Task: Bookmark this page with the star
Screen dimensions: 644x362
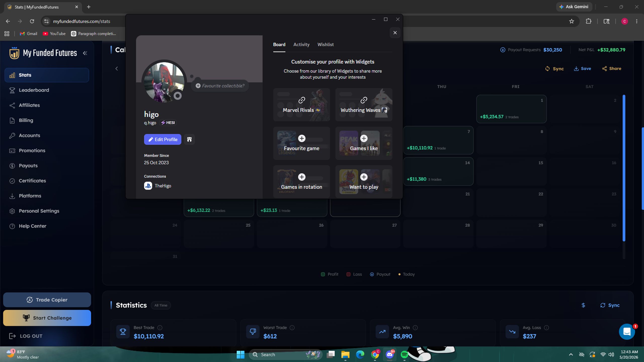Action: click(572, 21)
